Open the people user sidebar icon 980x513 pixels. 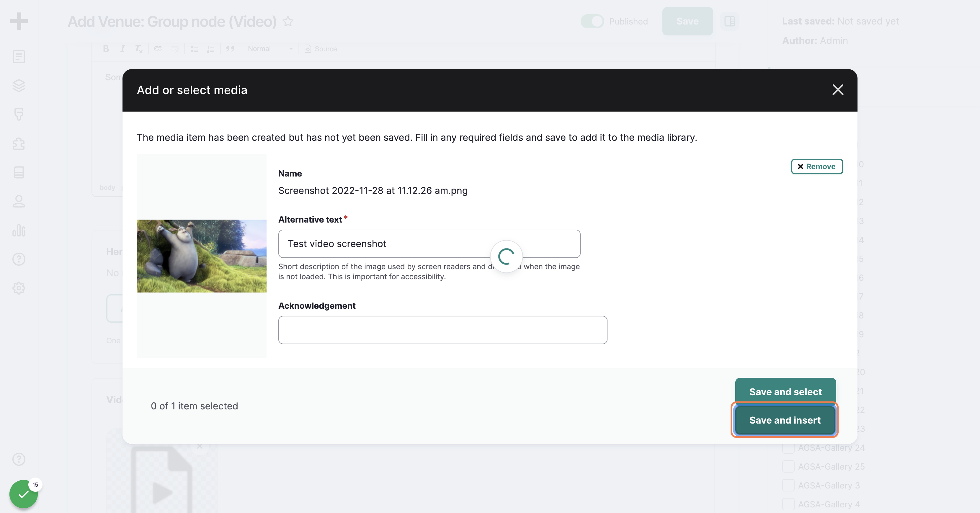point(19,201)
